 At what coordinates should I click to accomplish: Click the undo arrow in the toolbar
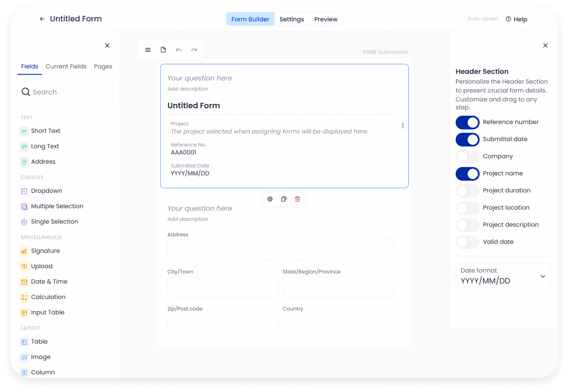point(178,49)
